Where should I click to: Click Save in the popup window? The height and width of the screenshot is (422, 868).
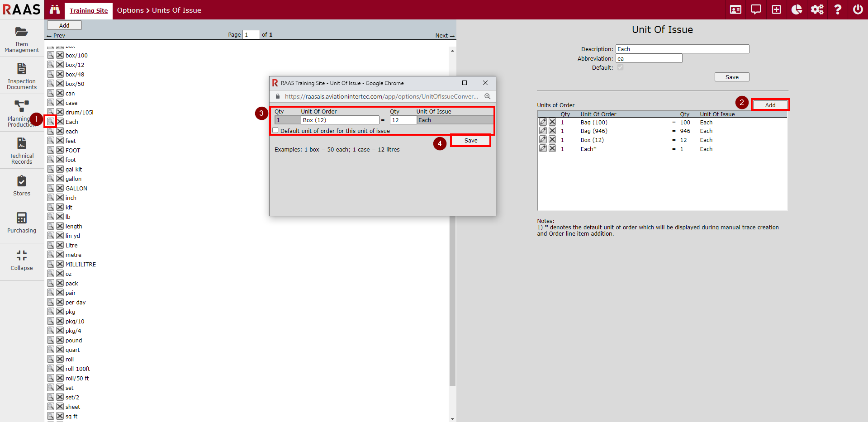[470, 141]
